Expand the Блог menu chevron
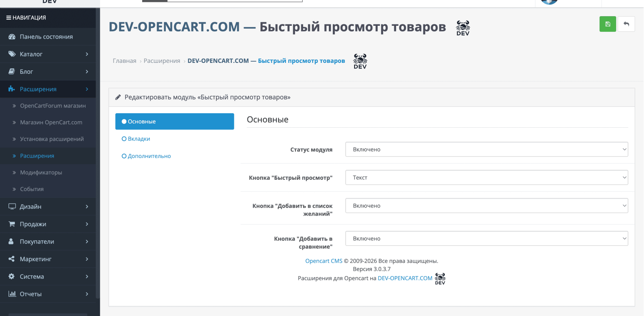 coord(87,71)
